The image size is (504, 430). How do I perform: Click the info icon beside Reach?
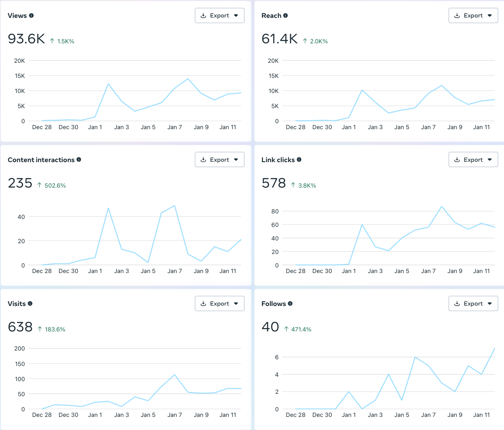pyautogui.click(x=285, y=15)
